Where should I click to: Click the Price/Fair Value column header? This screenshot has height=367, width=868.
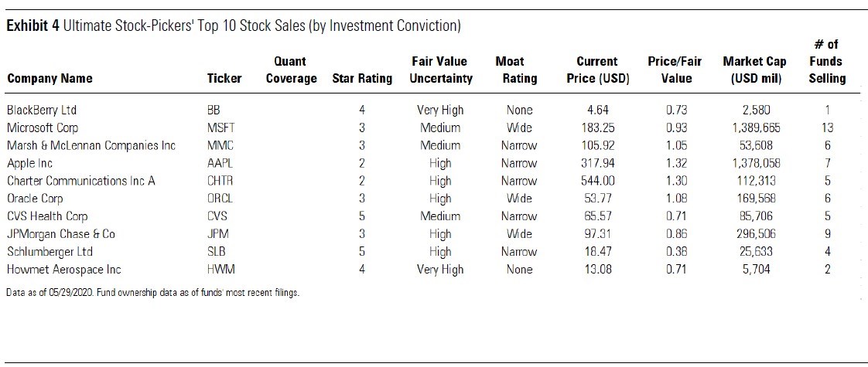point(674,70)
